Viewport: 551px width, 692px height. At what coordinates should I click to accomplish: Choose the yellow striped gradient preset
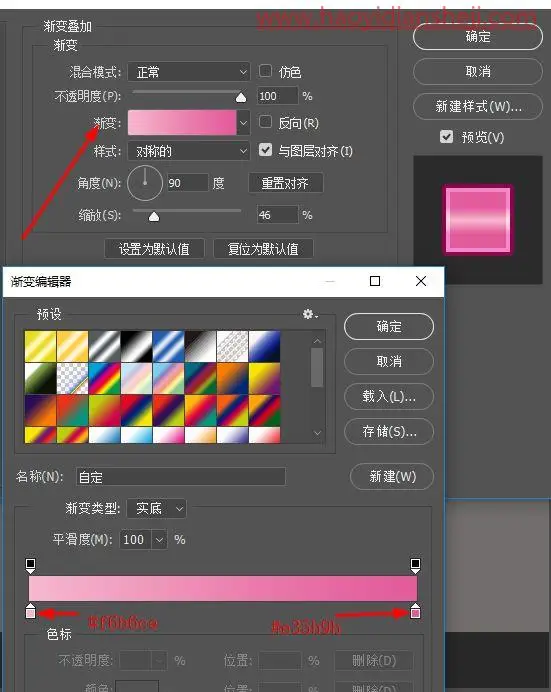pyautogui.click(x=41, y=346)
